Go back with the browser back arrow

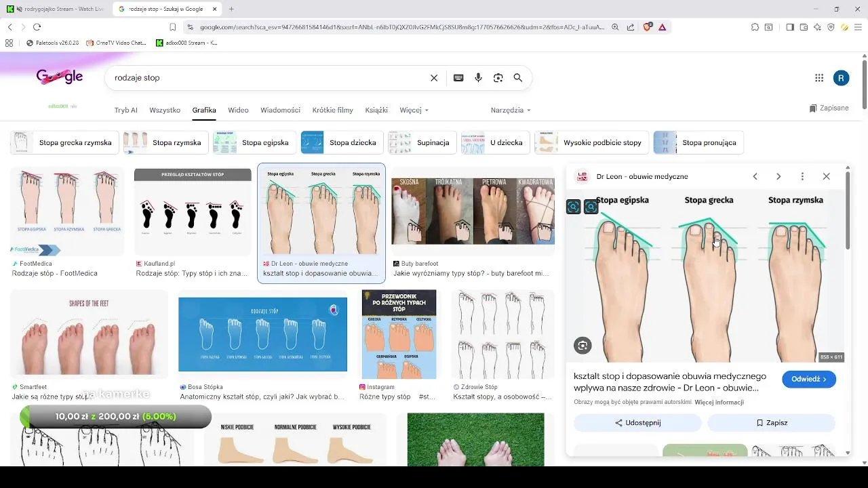(x=9, y=27)
